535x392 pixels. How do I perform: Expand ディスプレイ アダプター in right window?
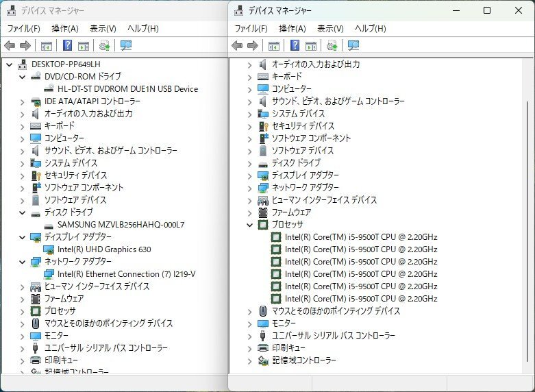250,176
